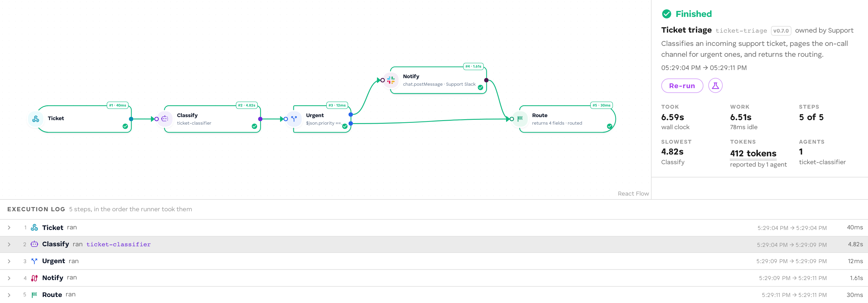Viewport: 868px width, 303px height.
Task: Click the Urgent node upper output handle
Action: 351,114
